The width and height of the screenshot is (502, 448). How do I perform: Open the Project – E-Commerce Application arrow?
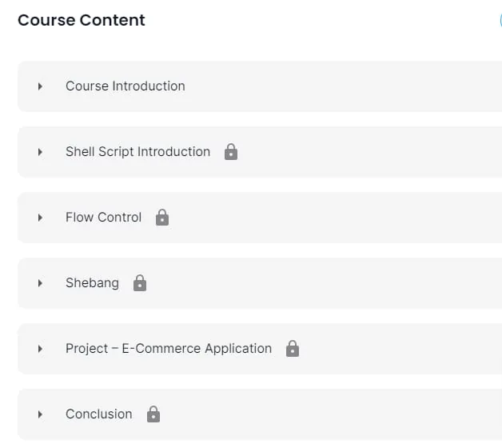pos(40,349)
